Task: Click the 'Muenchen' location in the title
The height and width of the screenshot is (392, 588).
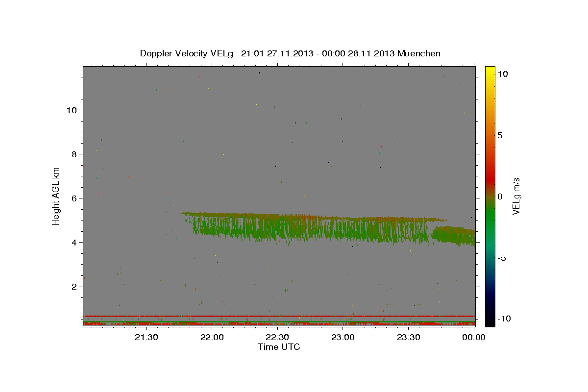Action: tap(419, 53)
